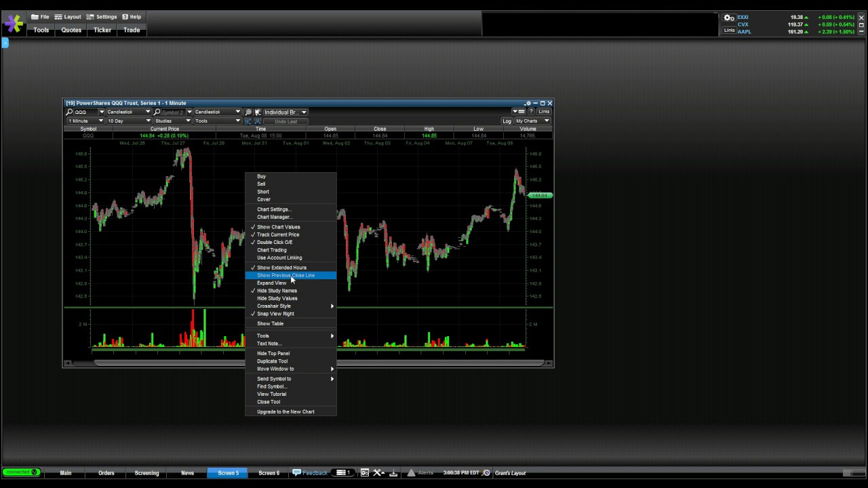
Task: Click the Links button beside the watchlist
Action: pos(729,30)
